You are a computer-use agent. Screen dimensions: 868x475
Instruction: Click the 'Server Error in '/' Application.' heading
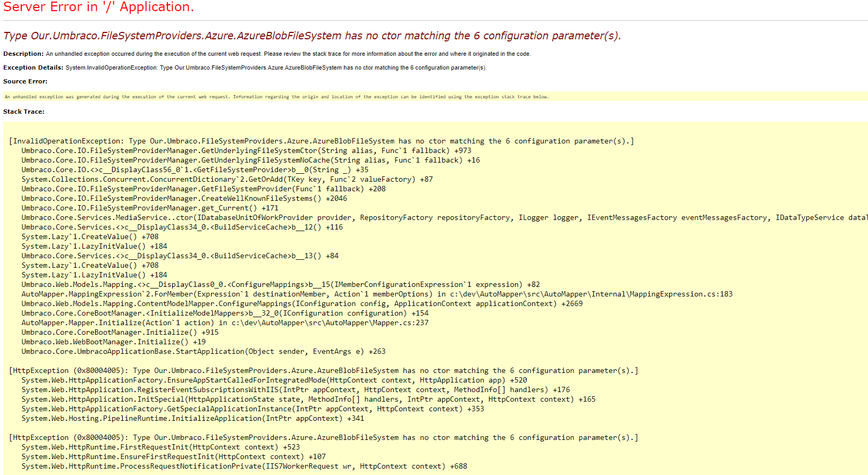(99, 7)
